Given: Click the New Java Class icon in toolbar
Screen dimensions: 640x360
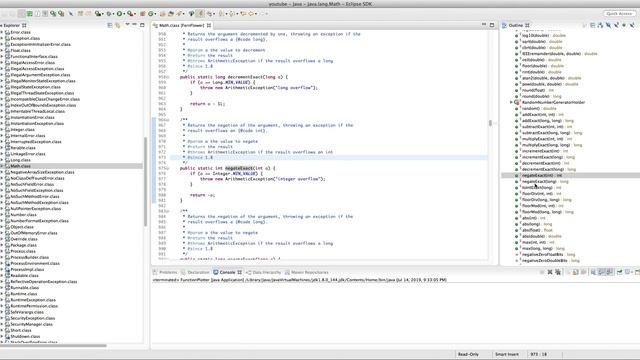Looking at the screenshot, I should pos(151,13).
